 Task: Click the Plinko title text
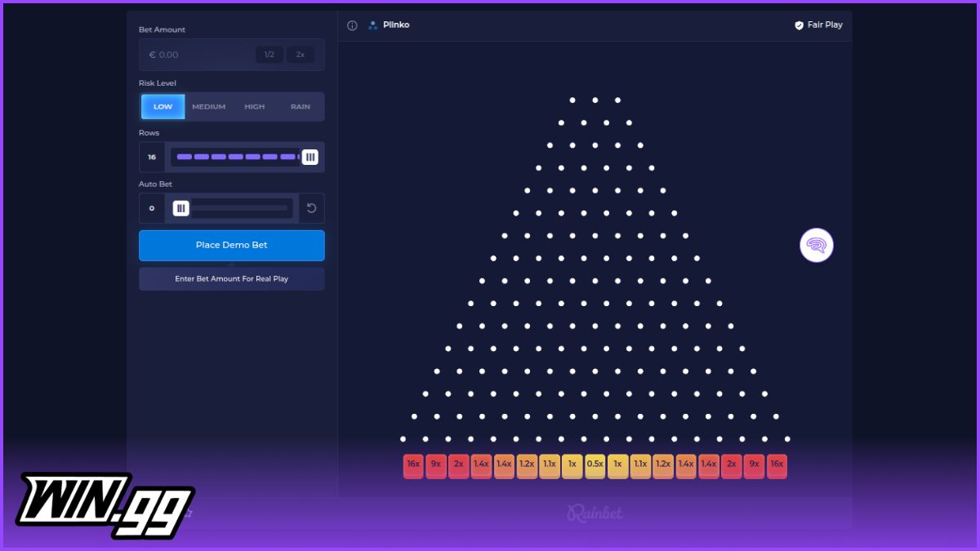pyautogui.click(x=396, y=25)
